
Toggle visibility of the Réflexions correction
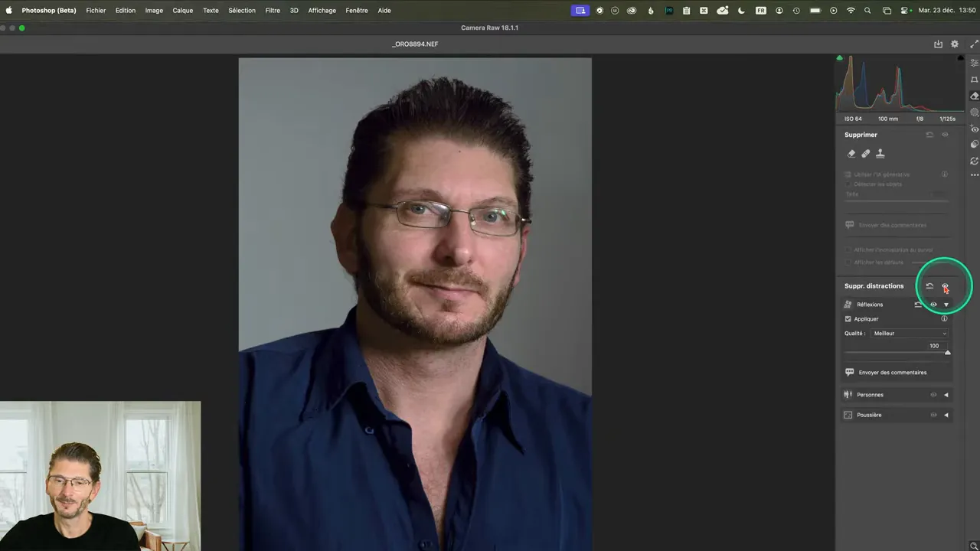pyautogui.click(x=933, y=304)
